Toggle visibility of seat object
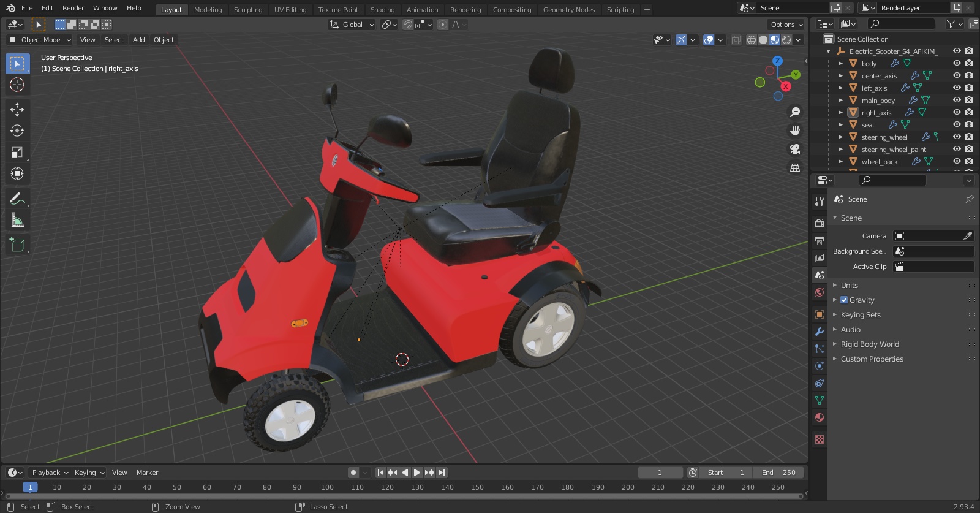Image resolution: width=980 pixels, height=513 pixels. [x=957, y=124]
